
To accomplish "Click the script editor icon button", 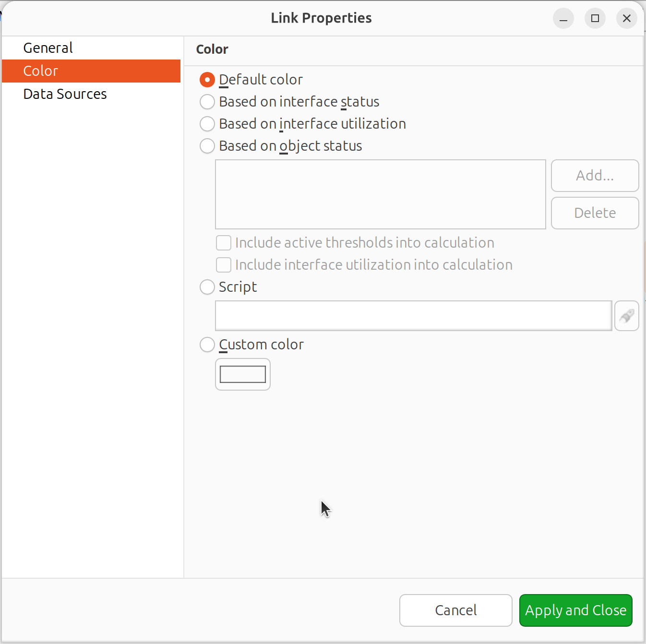I will pyautogui.click(x=626, y=316).
